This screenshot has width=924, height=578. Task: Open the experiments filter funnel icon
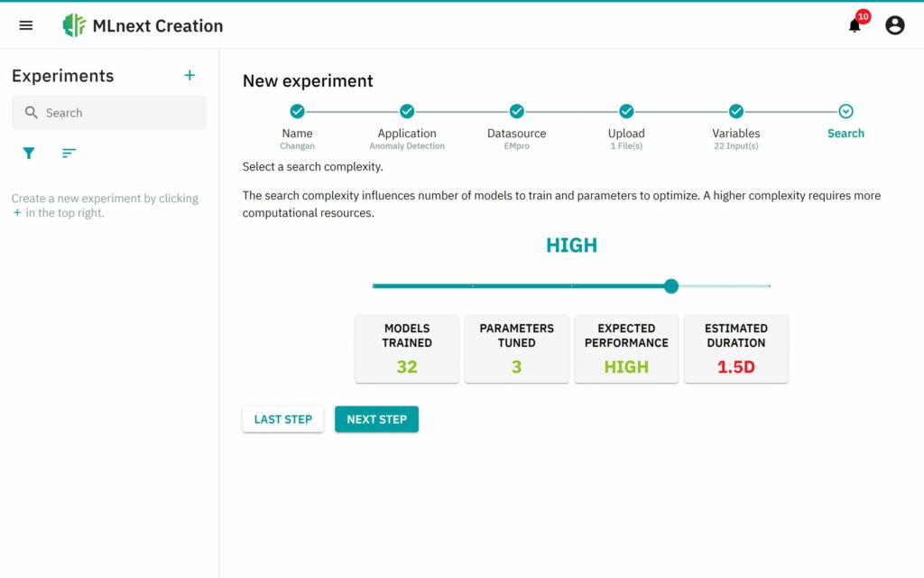(x=28, y=153)
